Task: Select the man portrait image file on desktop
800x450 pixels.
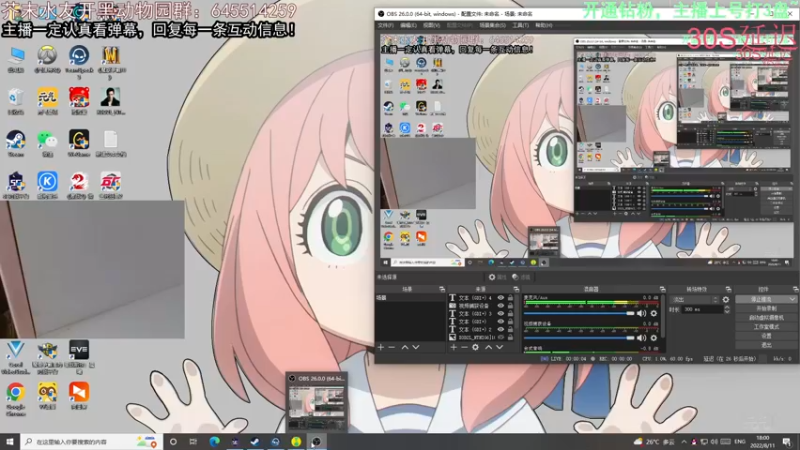Action: (111, 101)
